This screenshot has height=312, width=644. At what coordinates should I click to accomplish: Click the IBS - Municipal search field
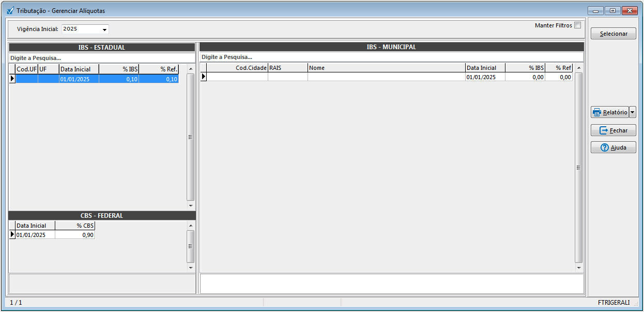(391, 57)
